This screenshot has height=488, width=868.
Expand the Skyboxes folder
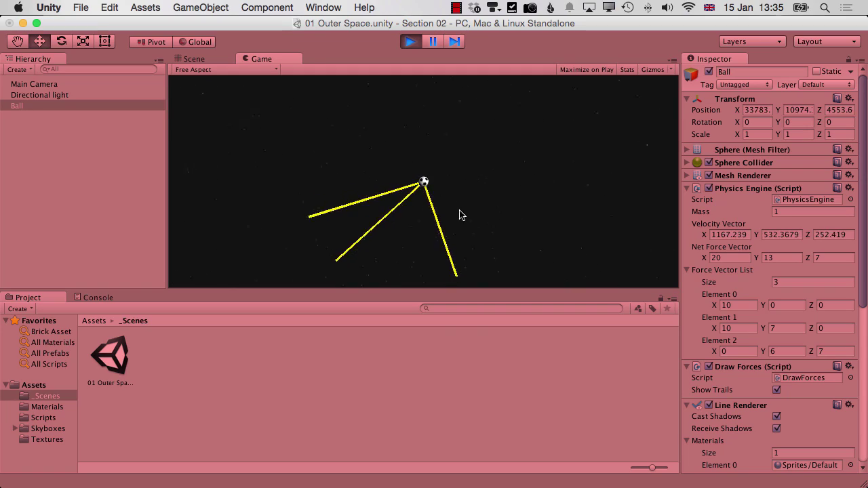[x=15, y=428]
